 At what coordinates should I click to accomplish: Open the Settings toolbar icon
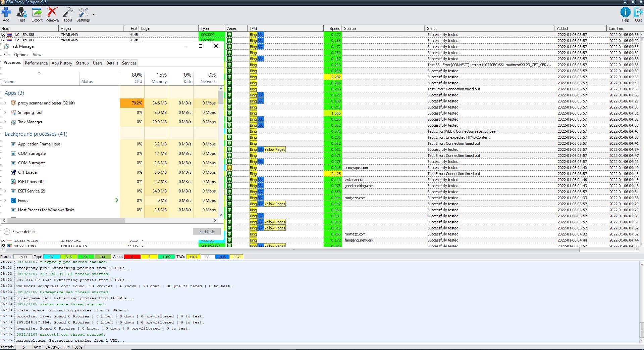tap(83, 15)
